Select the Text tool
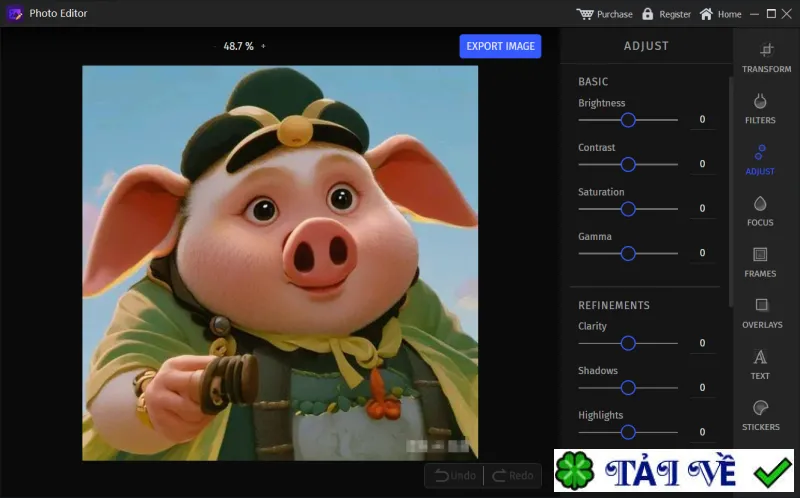800x498 pixels. point(760,364)
